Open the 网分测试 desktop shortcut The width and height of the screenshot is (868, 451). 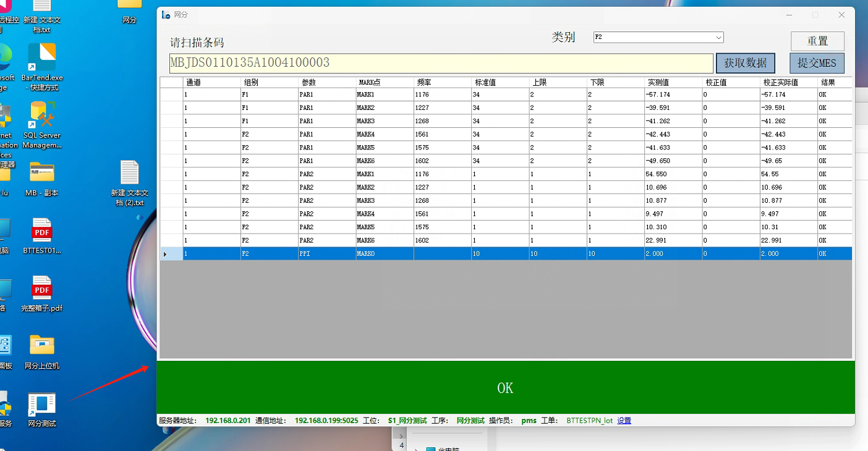click(42, 406)
